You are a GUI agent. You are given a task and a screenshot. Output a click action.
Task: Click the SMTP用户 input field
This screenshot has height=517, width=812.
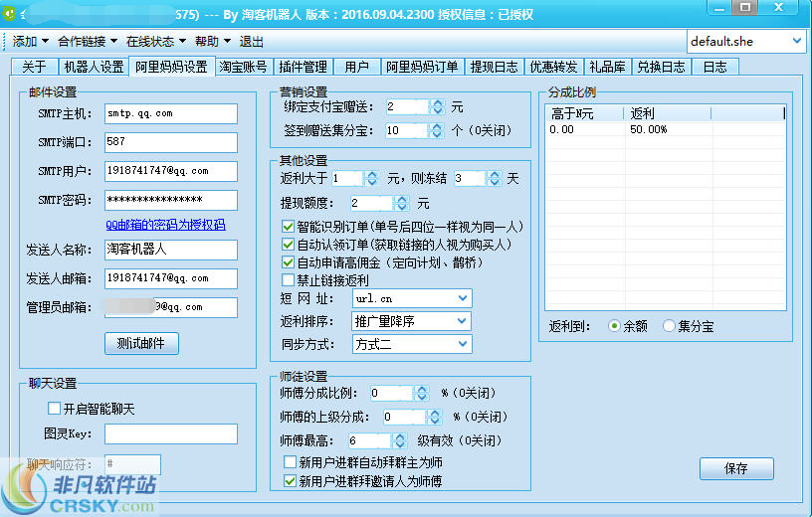171,171
